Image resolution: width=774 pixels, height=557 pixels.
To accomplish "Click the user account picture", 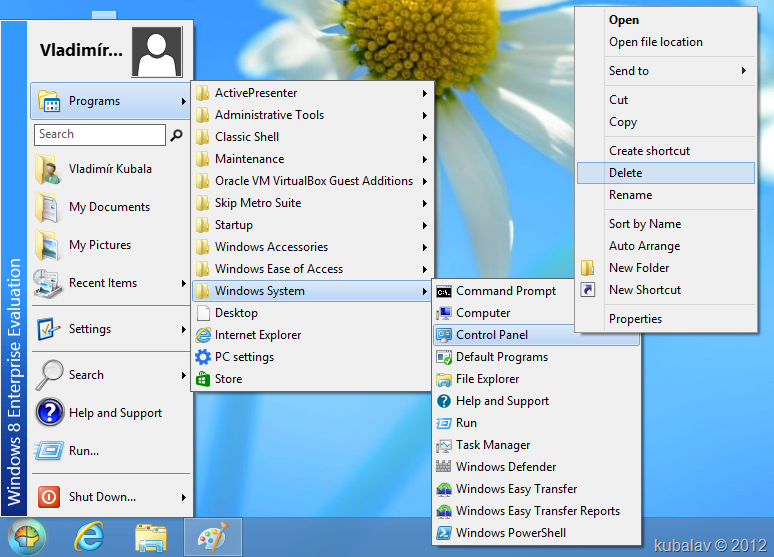I will (157, 52).
